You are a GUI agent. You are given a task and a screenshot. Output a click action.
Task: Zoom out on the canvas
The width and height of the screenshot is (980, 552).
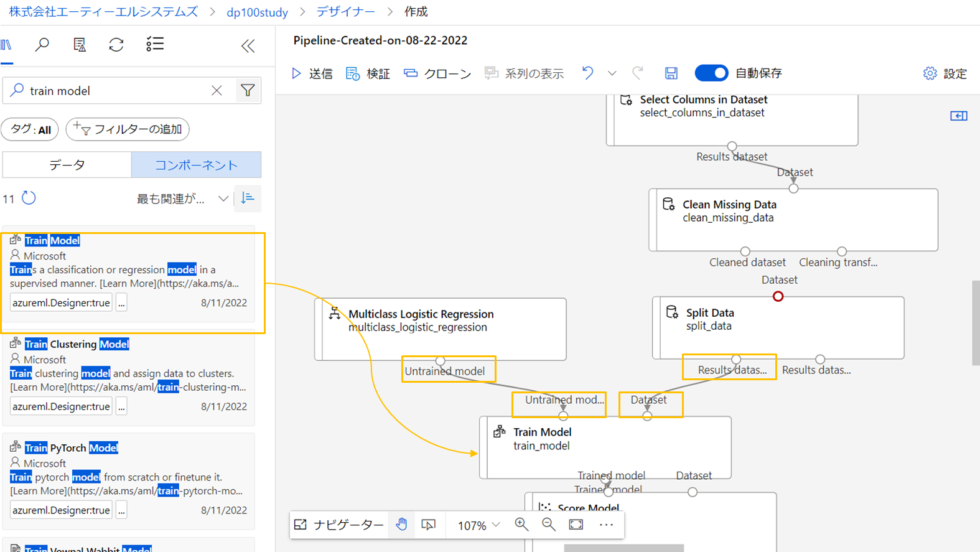(549, 525)
